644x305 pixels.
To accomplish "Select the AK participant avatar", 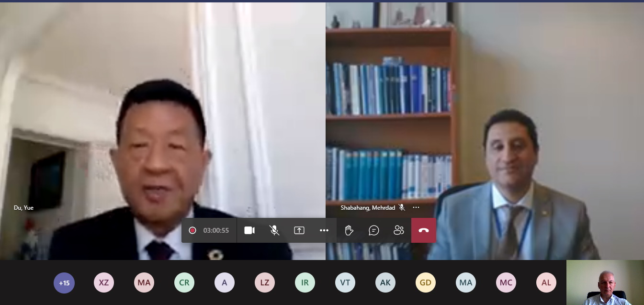I will tap(386, 282).
